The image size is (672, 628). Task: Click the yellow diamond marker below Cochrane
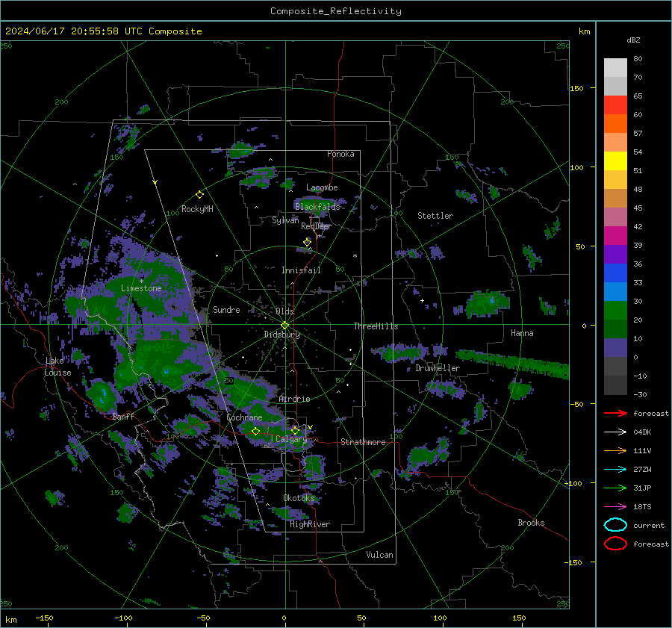coord(255,431)
